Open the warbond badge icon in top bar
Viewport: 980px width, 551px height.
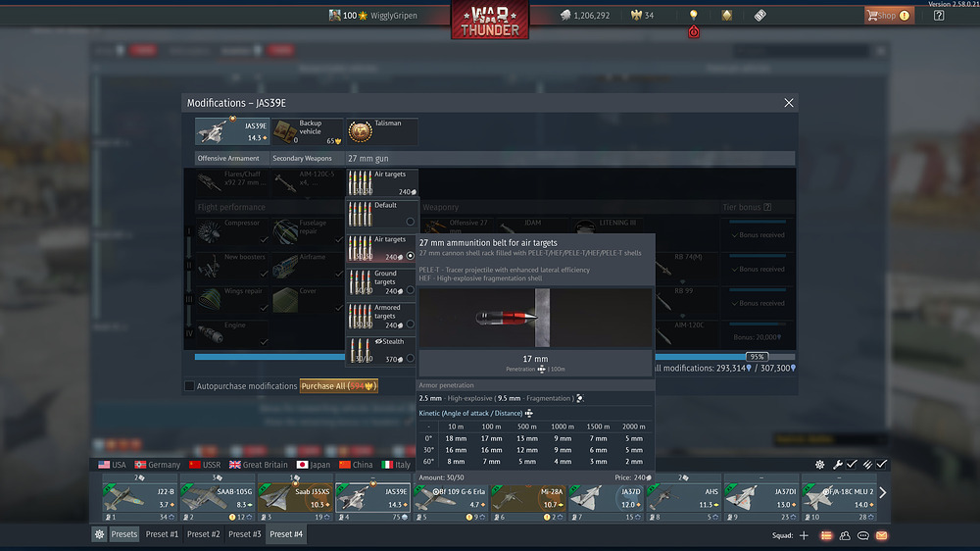tap(727, 15)
